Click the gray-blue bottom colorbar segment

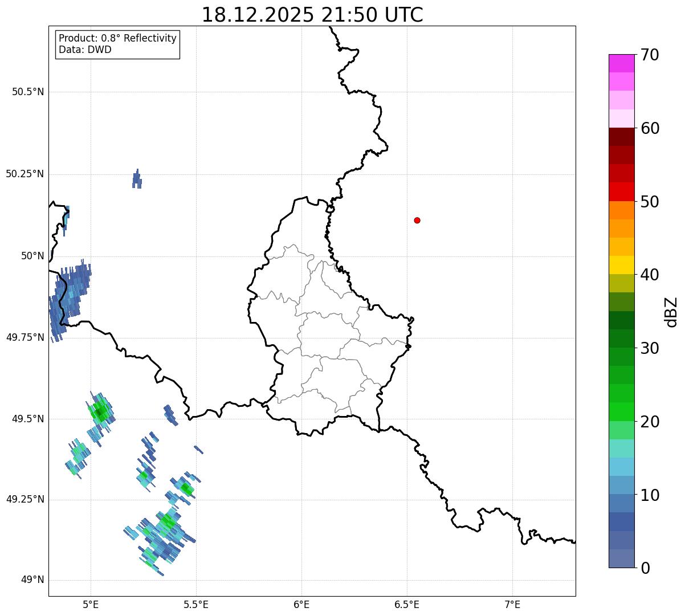[x=621, y=558]
